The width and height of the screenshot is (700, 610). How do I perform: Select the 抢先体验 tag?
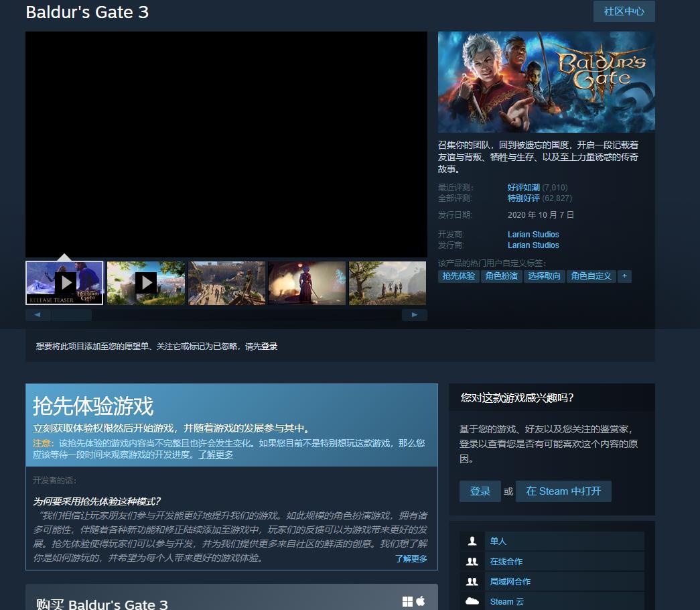(x=458, y=276)
